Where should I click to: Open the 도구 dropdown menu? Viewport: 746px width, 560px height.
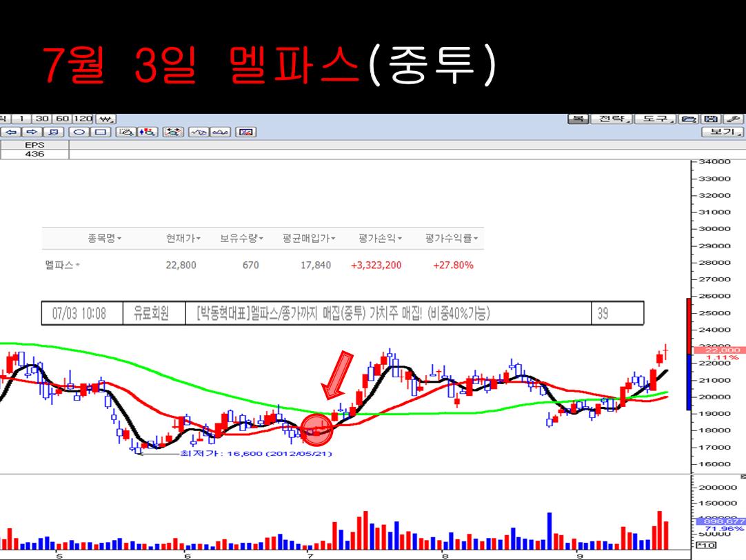(x=655, y=119)
